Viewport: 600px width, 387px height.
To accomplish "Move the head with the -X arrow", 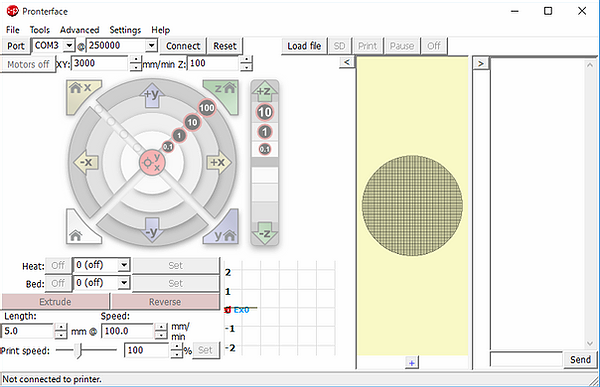I will pos(86,163).
